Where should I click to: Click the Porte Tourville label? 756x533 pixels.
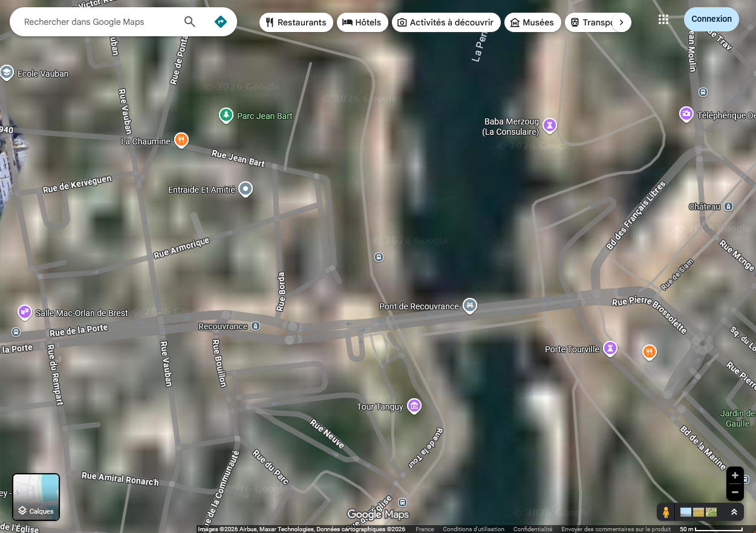(572, 349)
